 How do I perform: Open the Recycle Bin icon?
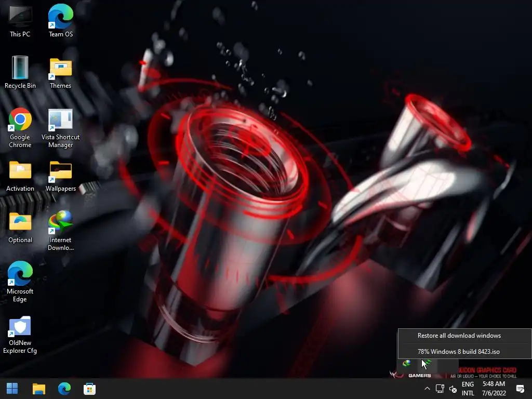pos(20,72)
